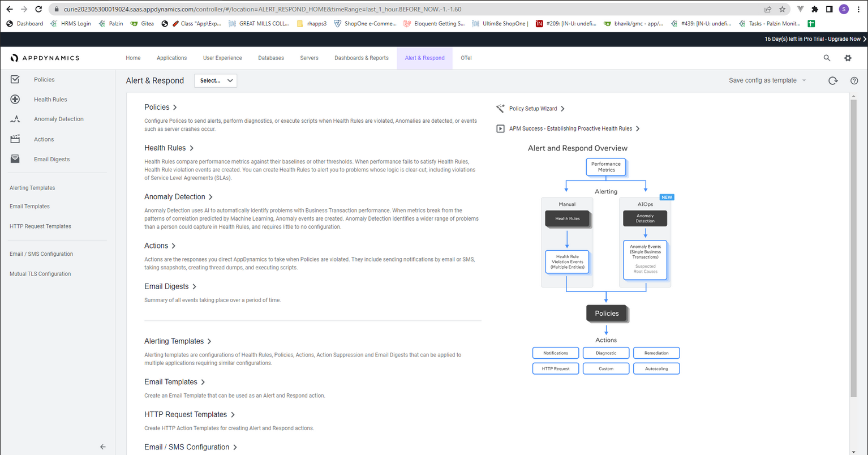Open Email / SMS Configuration in sidebar
This screenshot has width=868, height=455.
click(41, 254)
